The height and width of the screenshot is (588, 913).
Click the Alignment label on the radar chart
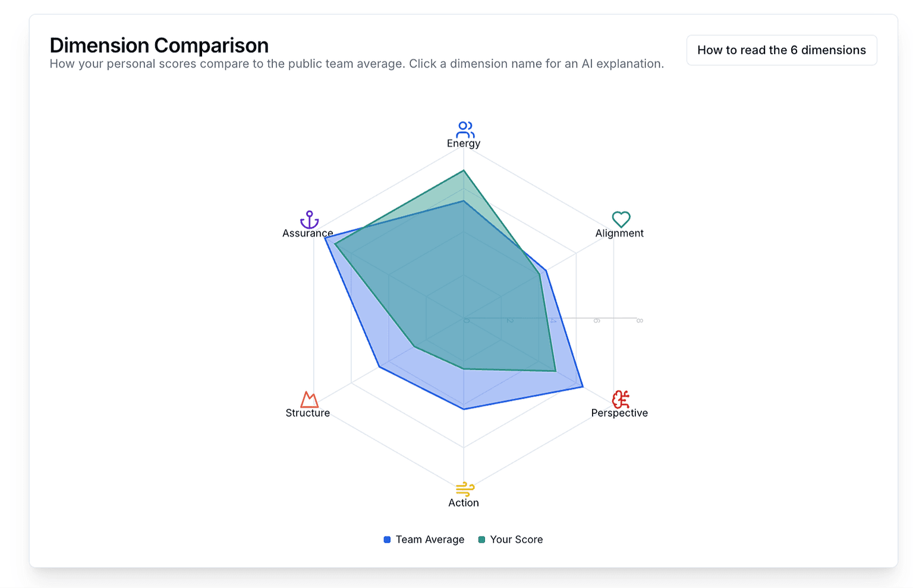[x=619, y=233]
